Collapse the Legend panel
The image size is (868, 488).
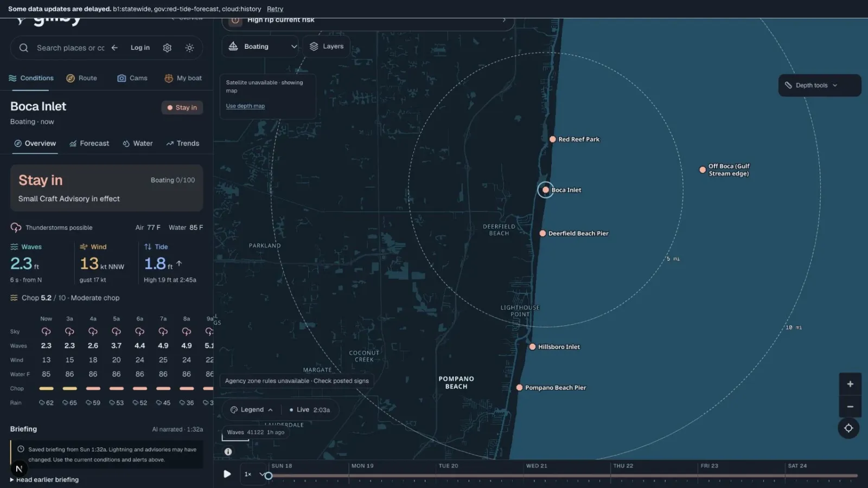252,410
